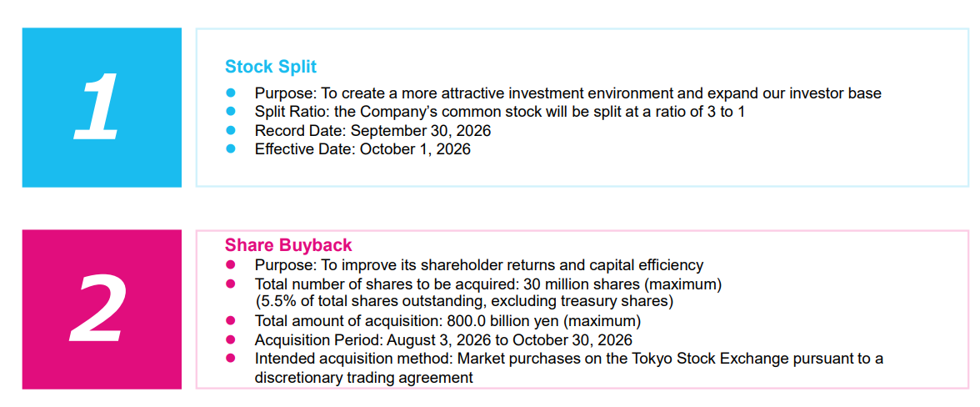Click the 5.5% of total shares outstanding line

point(463,302)
